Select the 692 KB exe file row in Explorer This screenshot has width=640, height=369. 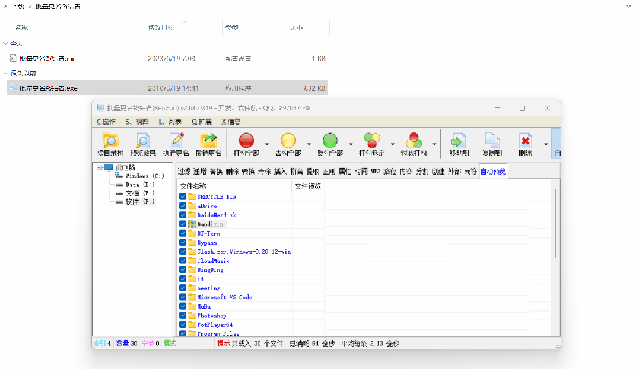pos(167,88)
